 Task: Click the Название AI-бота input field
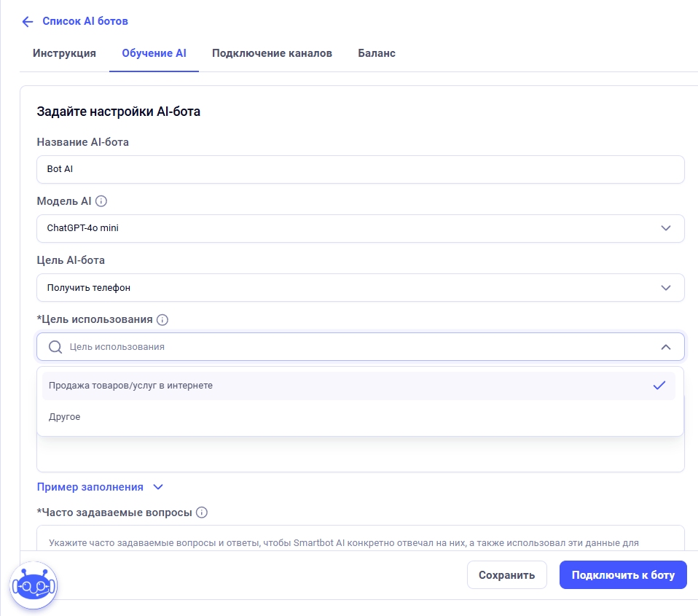(x=360, y=169)
